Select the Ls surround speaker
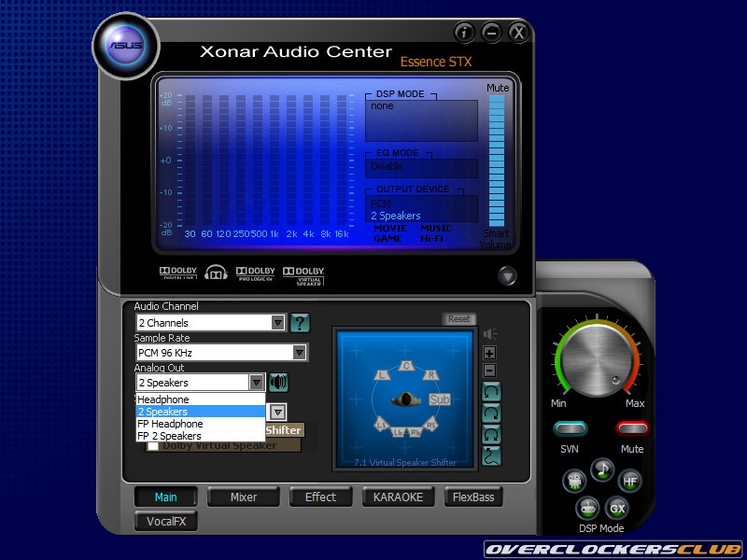747x560 pixels. (x=382, y=424)
